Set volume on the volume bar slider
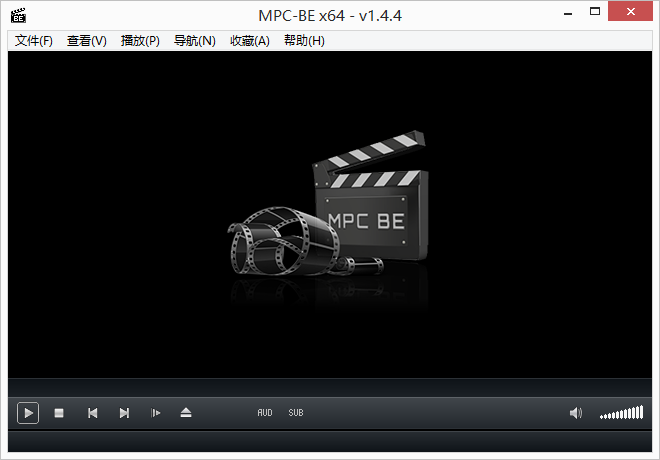 pos(622,412)
